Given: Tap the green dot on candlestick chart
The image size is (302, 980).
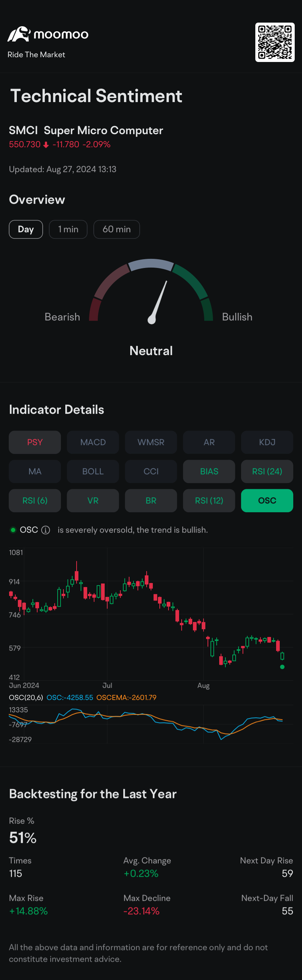Looking at the screenshot, I should click(282, 667).
